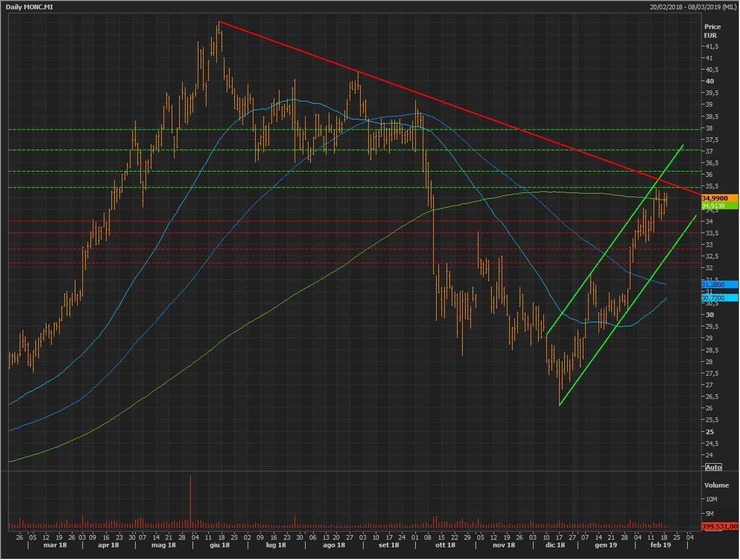Click the red 399.531,00 volume tag
740x560 pixels.
point(719,526)
